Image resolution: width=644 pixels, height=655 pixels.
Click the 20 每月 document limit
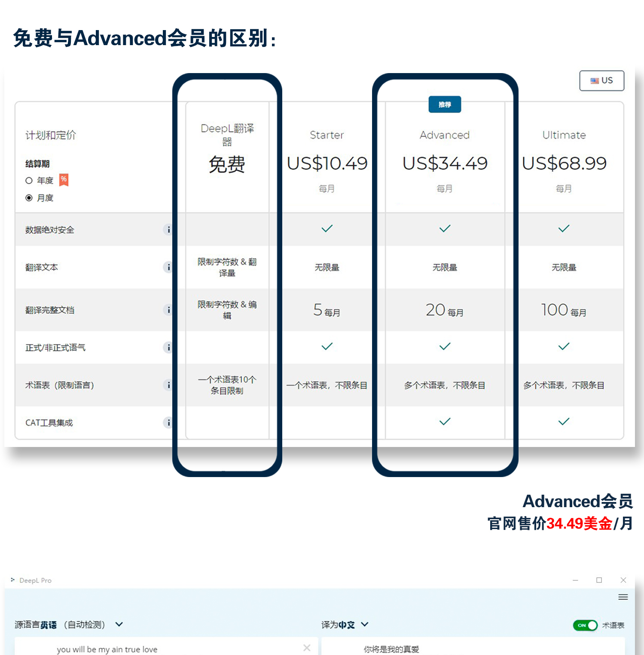tap(445, 310)
